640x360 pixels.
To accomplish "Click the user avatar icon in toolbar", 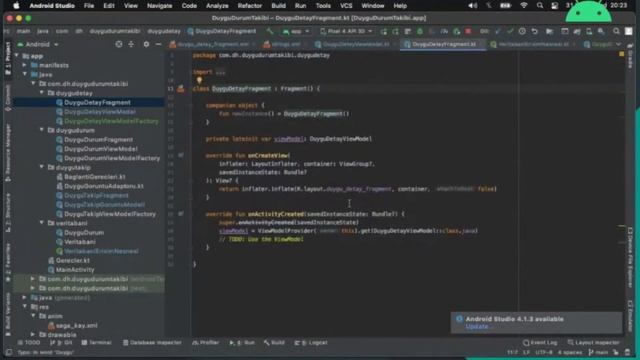I will pyautogui.click(x=629, y=31).
